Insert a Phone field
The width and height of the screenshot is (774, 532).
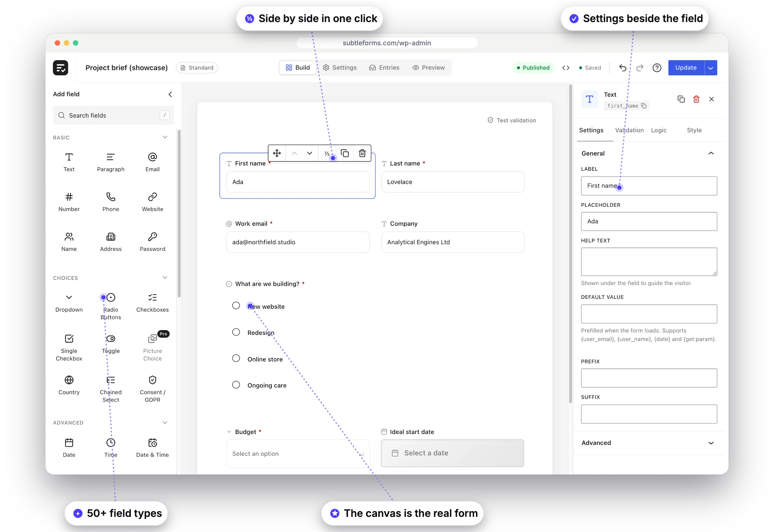point(111,202)
